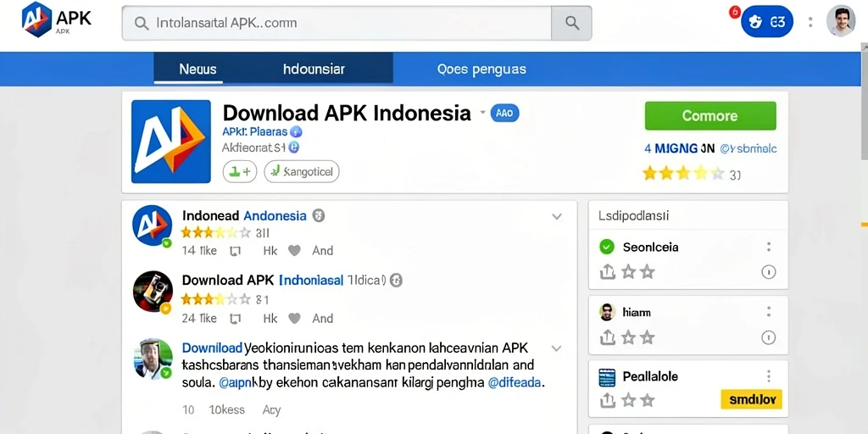Image resolution: width=868 pixels, height=434 pixels.
Task: Click the blue Download link in the third post
Action: pyautogui.click(x=212, y=348)
